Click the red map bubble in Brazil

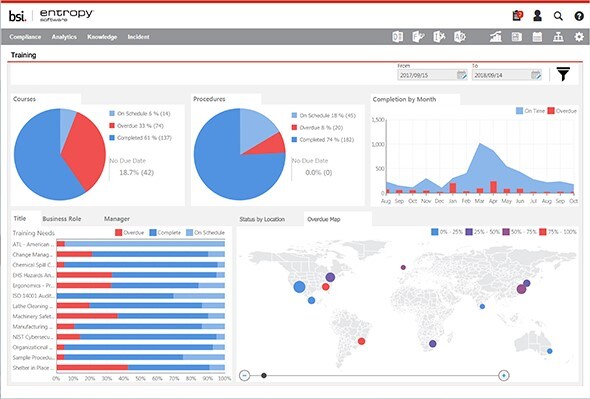pos(361,341)
